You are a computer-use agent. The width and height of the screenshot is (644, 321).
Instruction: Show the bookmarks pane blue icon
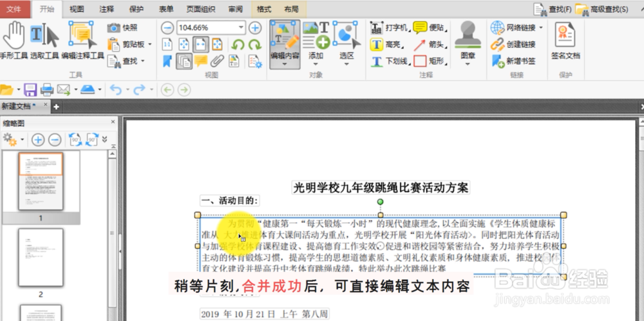click(167, 61)
